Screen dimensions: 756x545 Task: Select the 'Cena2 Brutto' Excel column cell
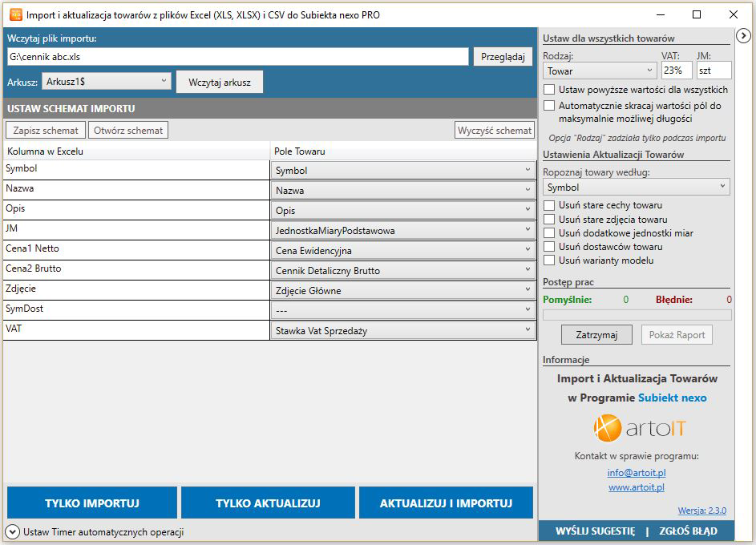coord(136,270)
